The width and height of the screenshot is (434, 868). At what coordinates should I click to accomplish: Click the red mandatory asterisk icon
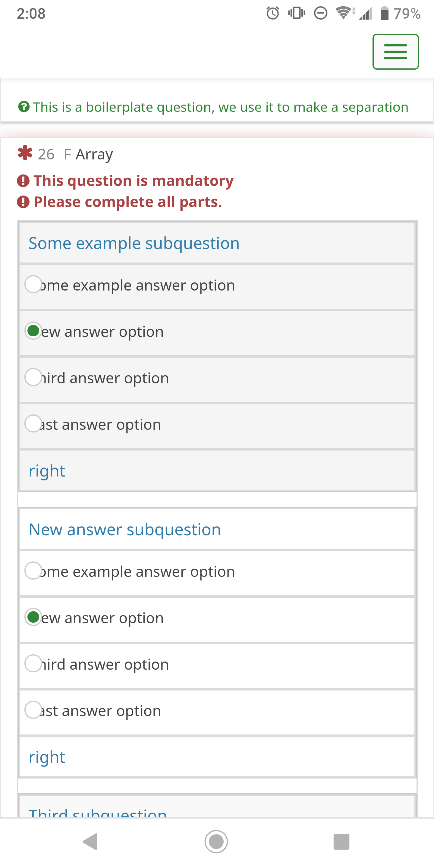pos(25,153)
